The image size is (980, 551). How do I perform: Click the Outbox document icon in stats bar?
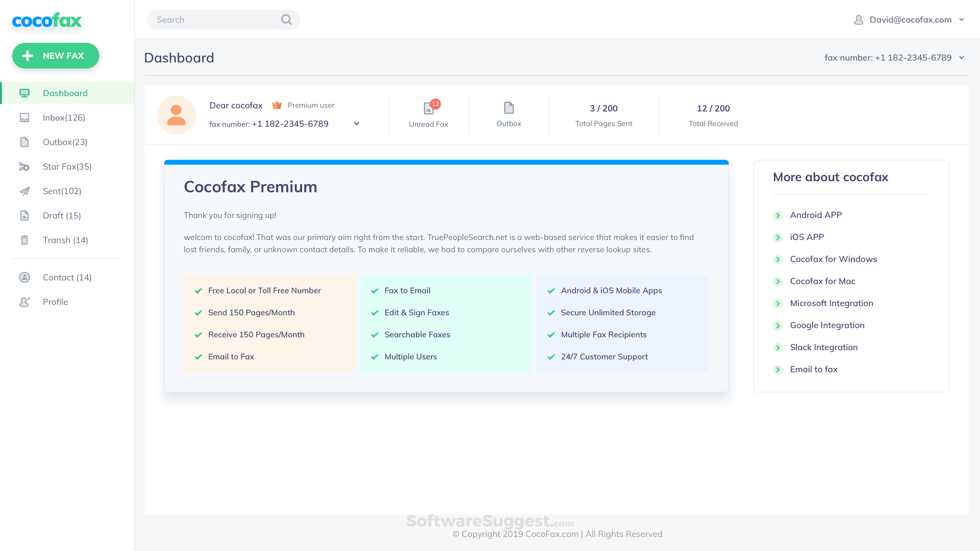pos(509,108)
